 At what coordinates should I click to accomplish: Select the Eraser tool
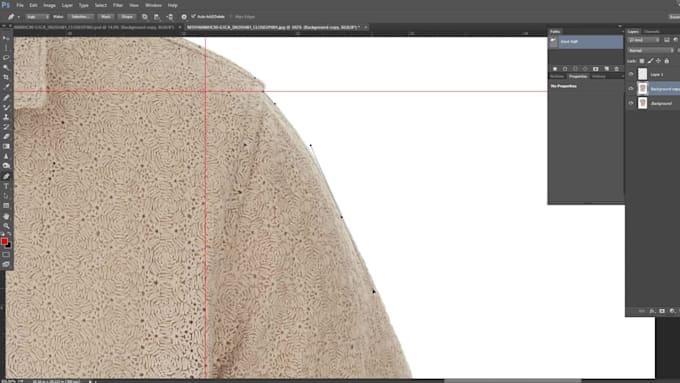pos(6,137)
